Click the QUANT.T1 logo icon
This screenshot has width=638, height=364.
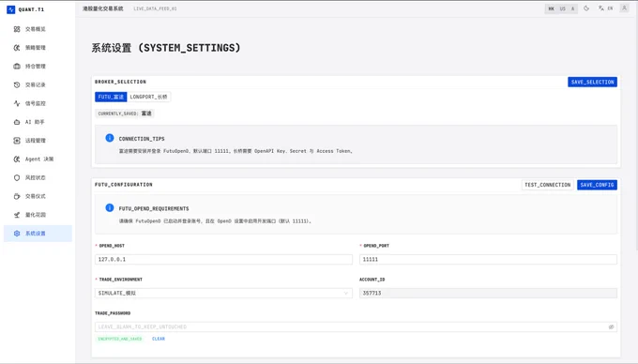[11, 9]
